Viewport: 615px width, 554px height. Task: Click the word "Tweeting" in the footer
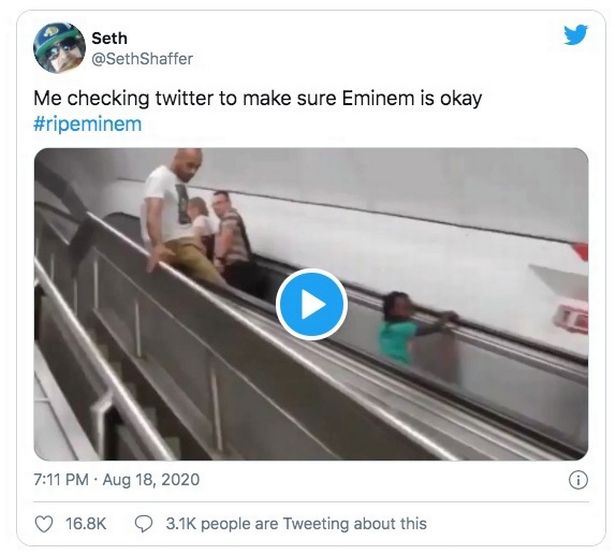[x=316, y=524]
